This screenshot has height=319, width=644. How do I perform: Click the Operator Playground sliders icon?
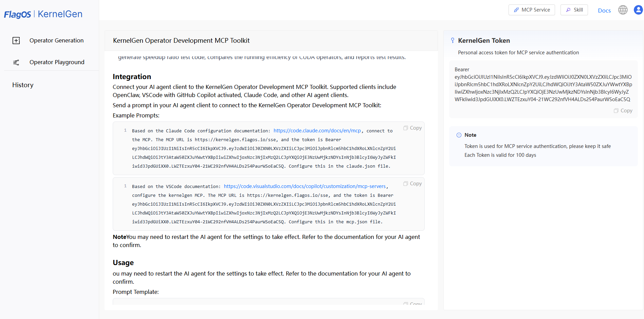tap(16, 62)
